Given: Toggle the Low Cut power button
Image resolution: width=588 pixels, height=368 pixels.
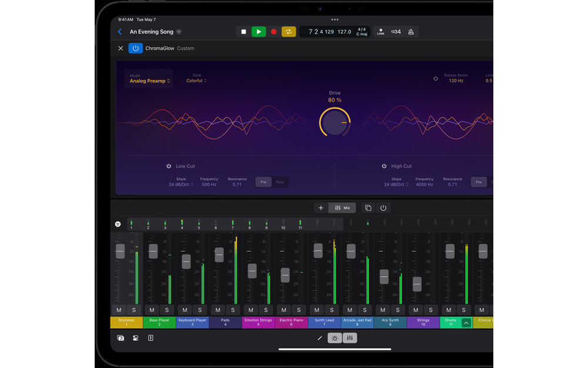Looking at the screenshot, I should (x=169, y=166).
